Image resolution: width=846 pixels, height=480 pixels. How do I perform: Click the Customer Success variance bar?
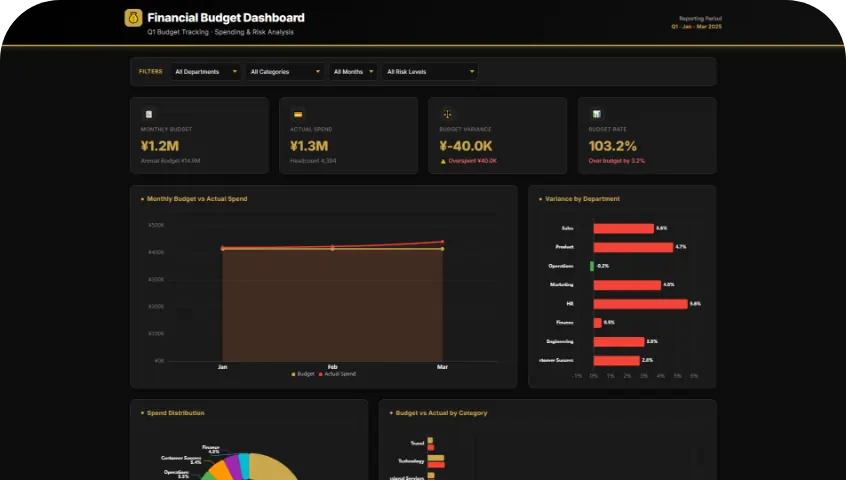(x=617, y=360)
